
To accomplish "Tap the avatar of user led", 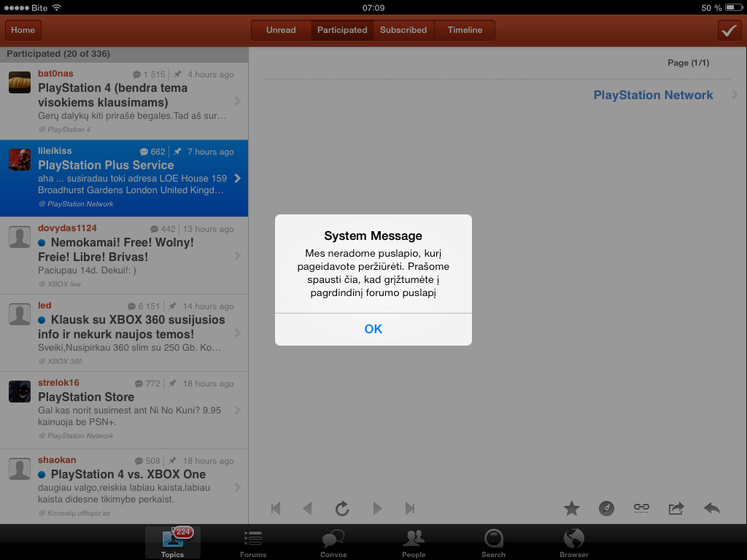I will 20,314.
